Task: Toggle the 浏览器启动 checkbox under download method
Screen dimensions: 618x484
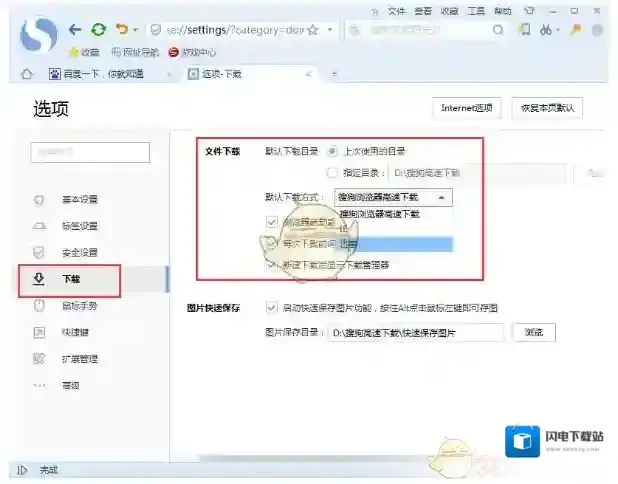Action: click(272, 222)
